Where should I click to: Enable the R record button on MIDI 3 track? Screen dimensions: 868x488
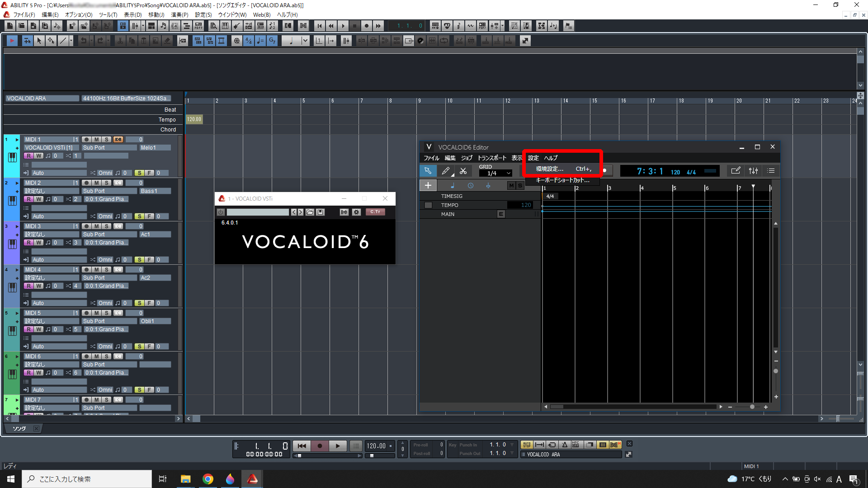(x=29, y=242)
